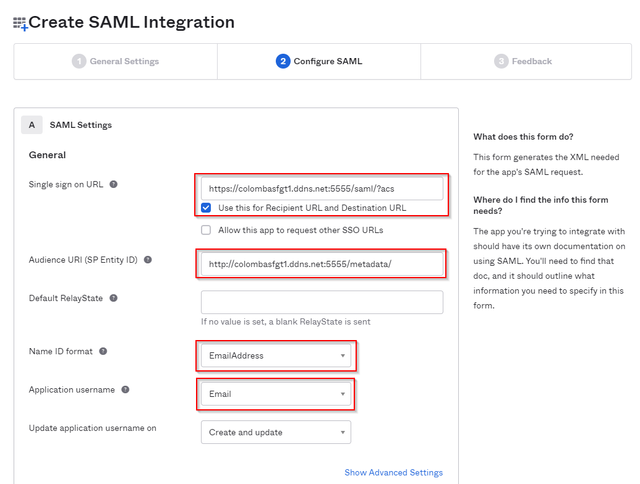
Task: Go to General Settings step tab
Action: point(115,61)
